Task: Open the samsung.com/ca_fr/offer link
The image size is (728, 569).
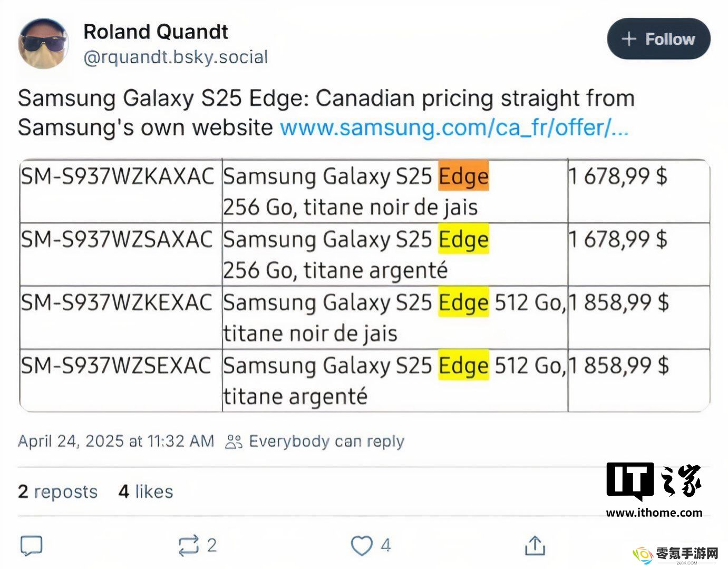Action: coord(454,127)
